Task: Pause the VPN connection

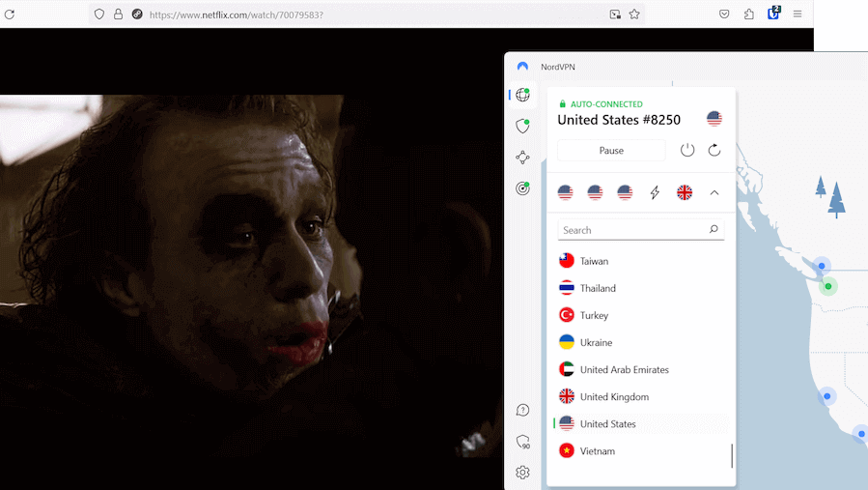Action: pos(611,150)
